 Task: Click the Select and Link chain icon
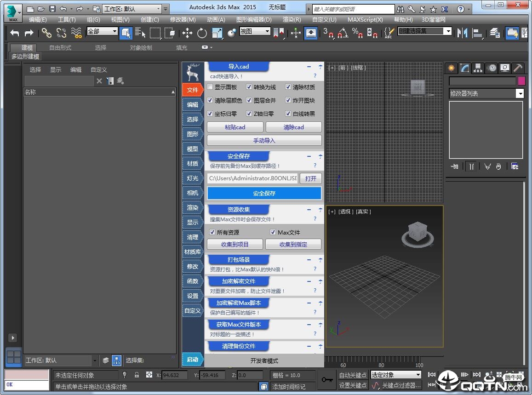46,33
